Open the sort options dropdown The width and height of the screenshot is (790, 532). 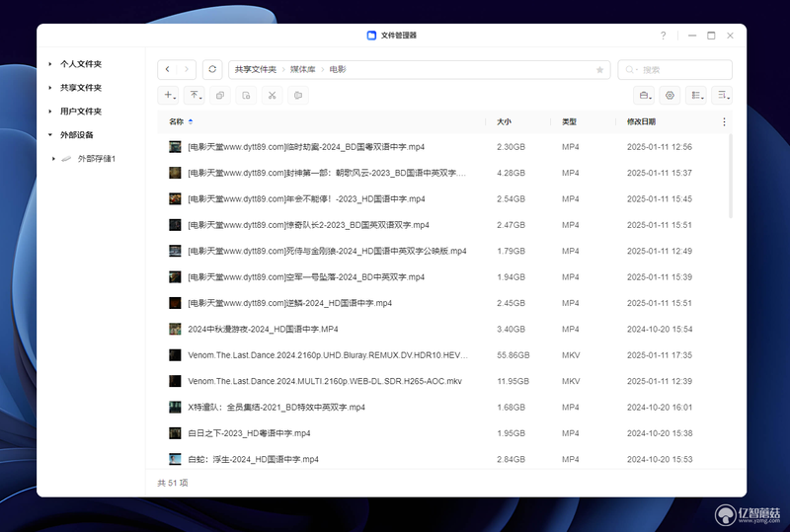722,95
